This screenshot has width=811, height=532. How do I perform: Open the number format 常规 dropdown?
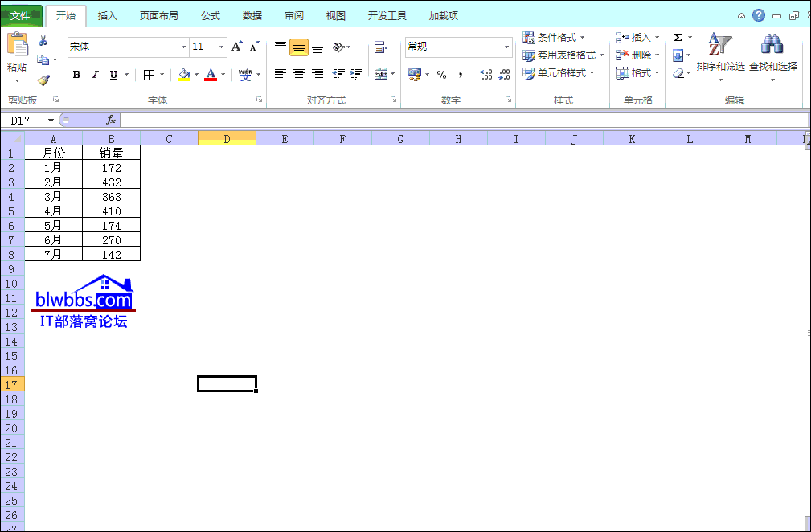(x=506, y=47)
